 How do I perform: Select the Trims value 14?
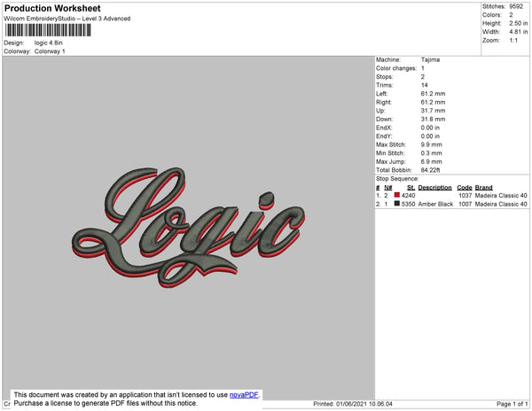coord(424,85)
